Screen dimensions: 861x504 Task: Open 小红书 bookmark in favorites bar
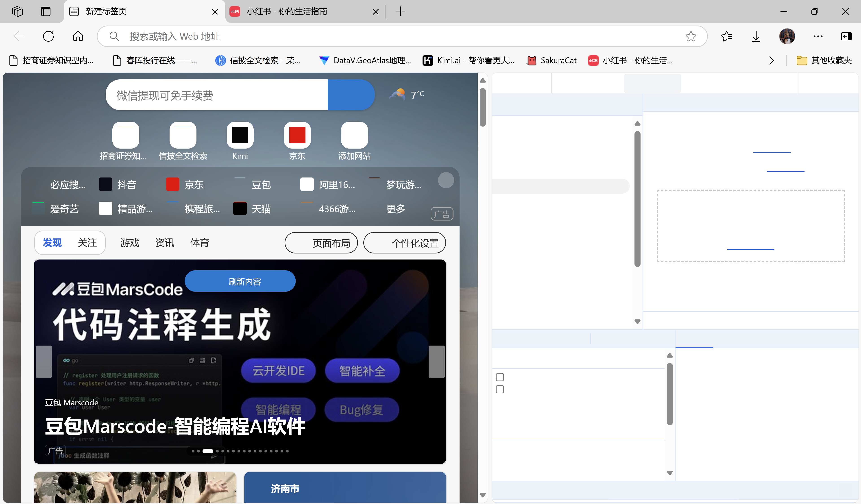[x=630, y=61]
